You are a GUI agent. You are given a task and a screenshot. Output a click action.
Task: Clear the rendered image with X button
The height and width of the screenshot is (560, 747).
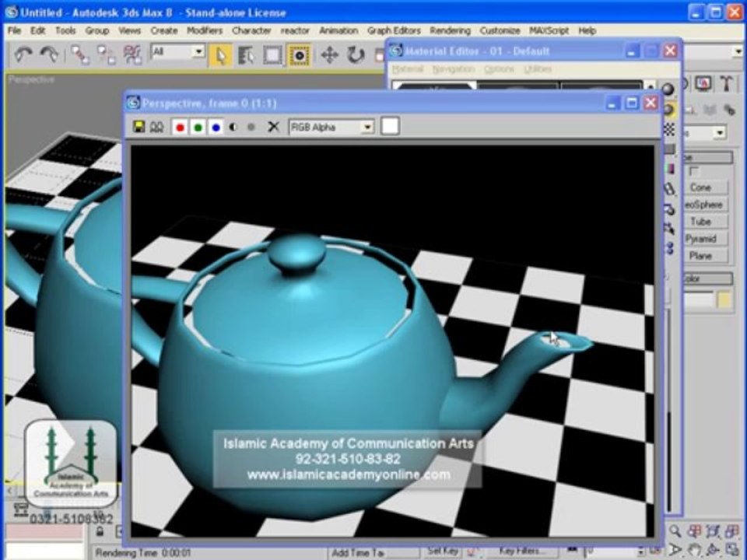(x=273, y=127)
